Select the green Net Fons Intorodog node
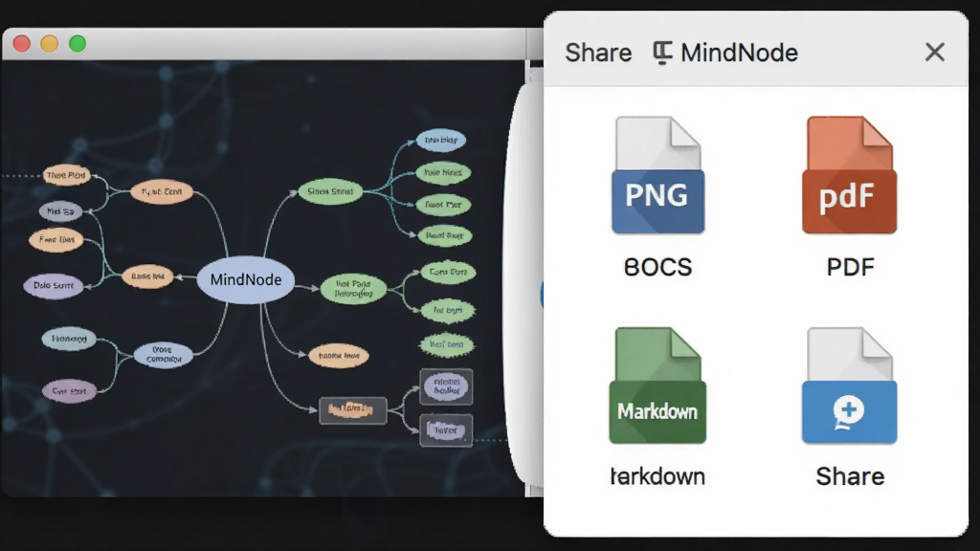The width and height of the screenshot is (980, 551). click(353, 289)
